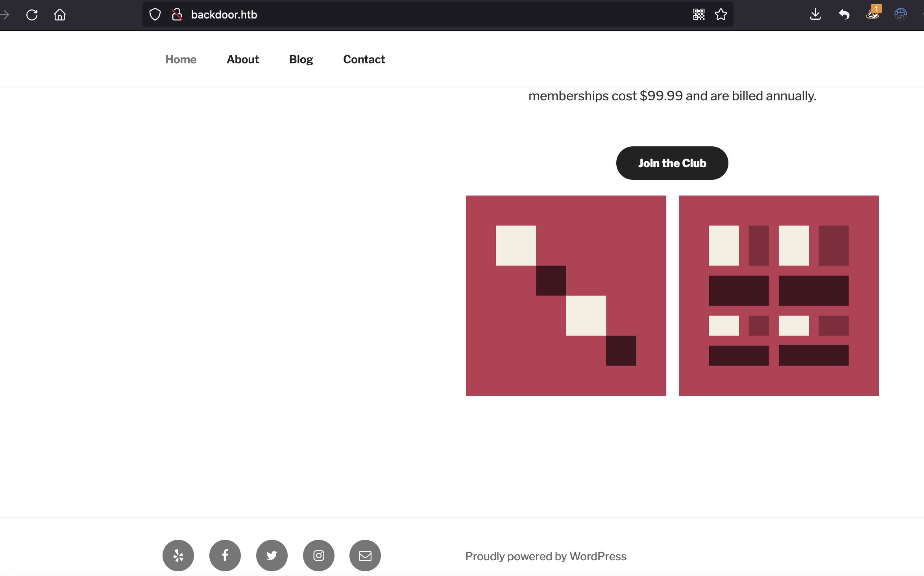Open the Instagram social link
This screenshot has width=924, height=576.
tap(319, 555)
